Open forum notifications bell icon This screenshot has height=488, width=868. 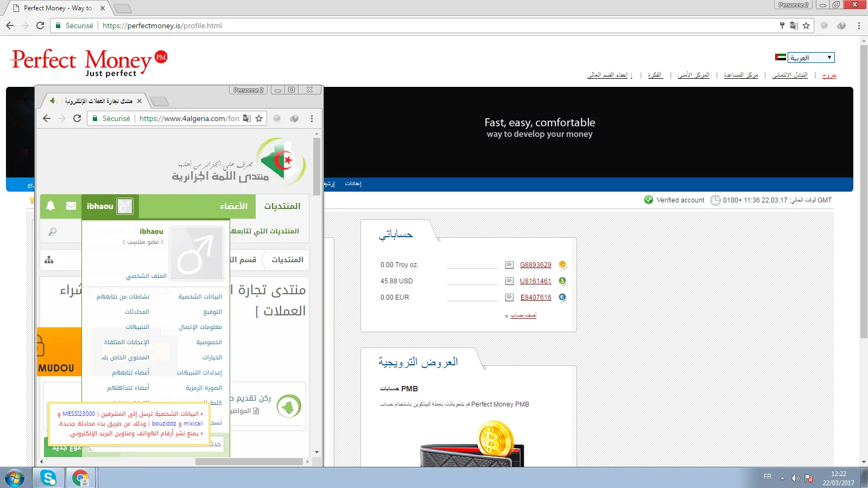coord(50,206)
